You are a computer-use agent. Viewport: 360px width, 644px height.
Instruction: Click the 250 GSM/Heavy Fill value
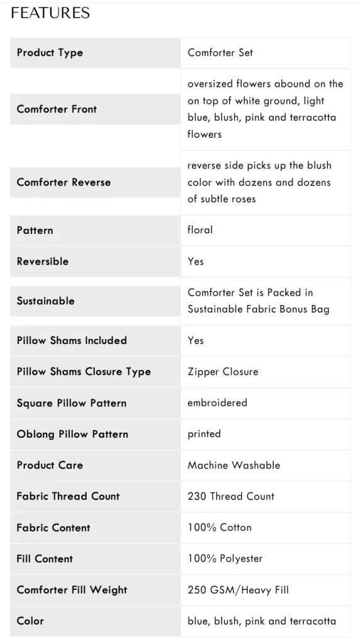(239, 590)
